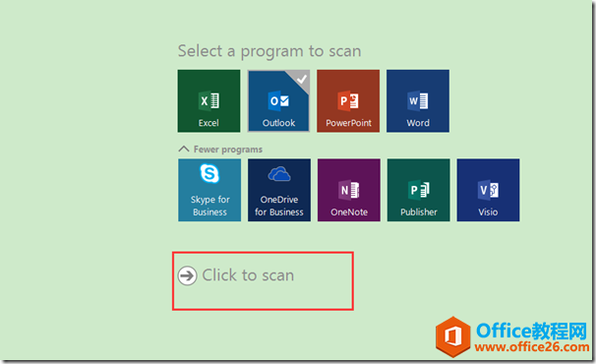The image size is (596, 364).
Task: Click the orange Office logo watermark
Action: tap(453, 336)
